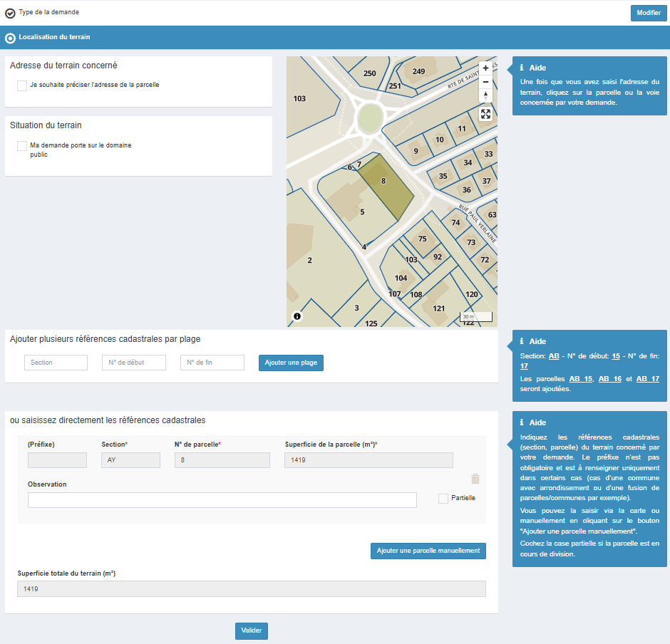
Task: Check 'Je souhaite préciser l'adresse de la parcelle'
Action: (x=22, y=85)
